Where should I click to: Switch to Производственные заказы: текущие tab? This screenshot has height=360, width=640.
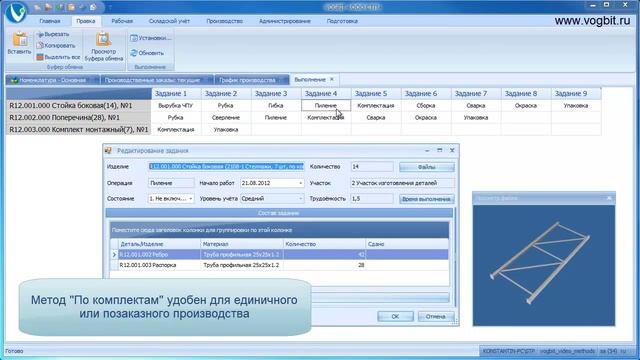point(157,80)
